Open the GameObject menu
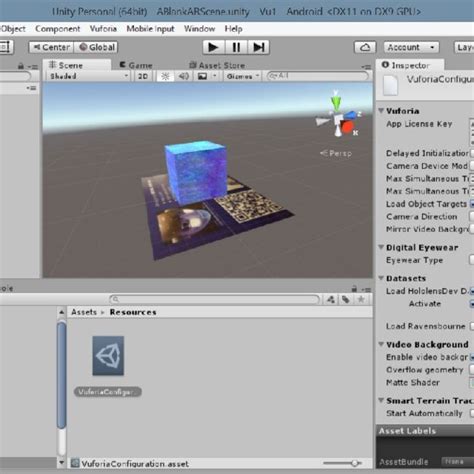This screenshot has width=474, height=474. pyautogui.click(x=13, y=29)
